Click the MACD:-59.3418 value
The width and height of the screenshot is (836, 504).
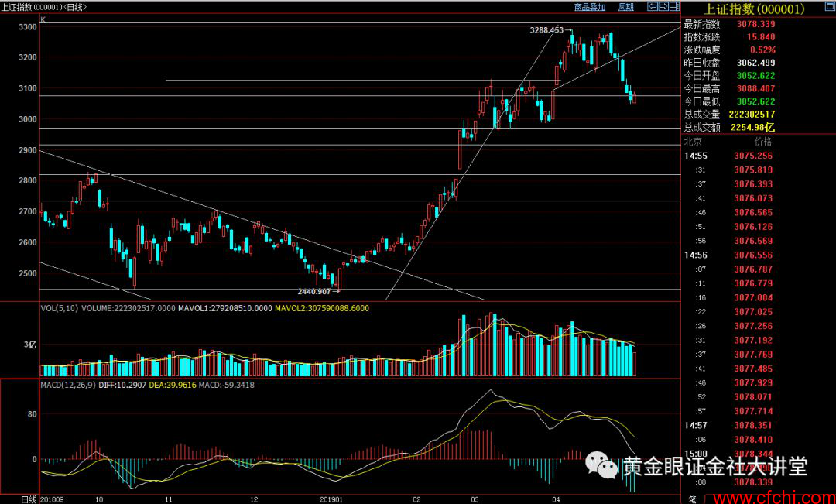226,385
